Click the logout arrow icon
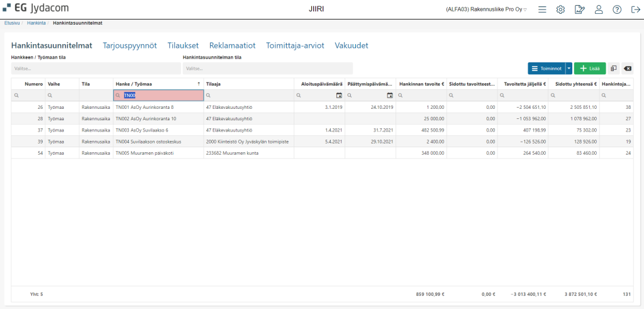The width and height of the screenshot is (644, 309). pyautogui.click(x=635, y=9)
